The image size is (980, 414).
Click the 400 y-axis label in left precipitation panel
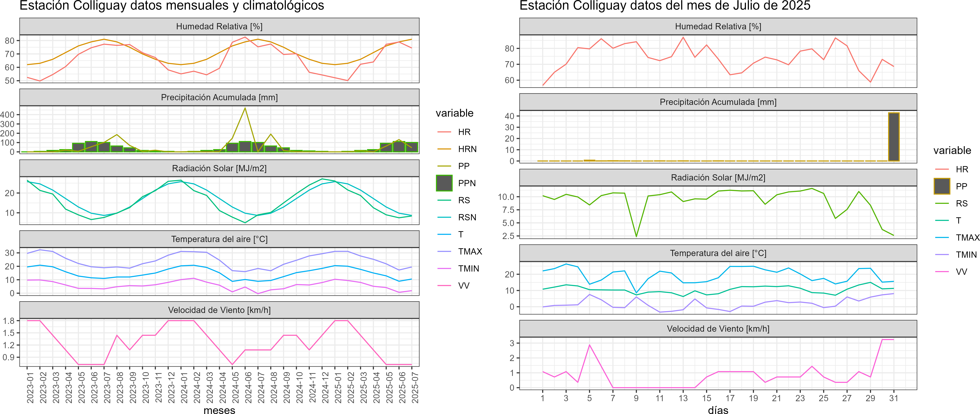[8, 115]
